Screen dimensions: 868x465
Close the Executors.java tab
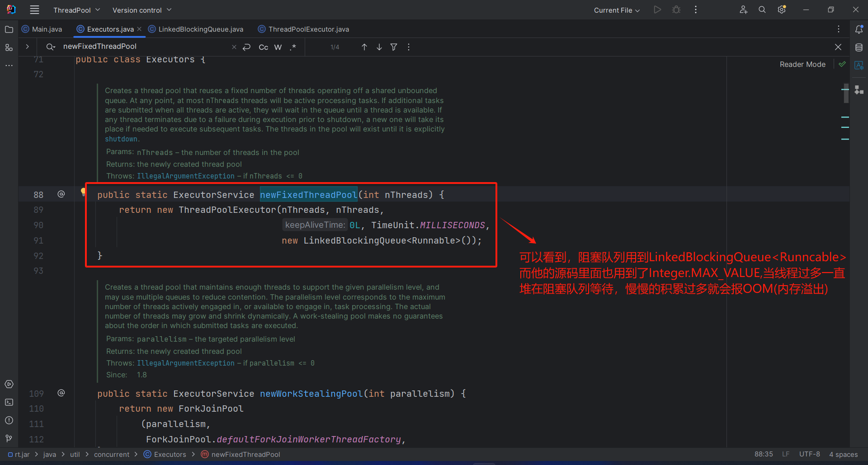(x=139, y=29)
